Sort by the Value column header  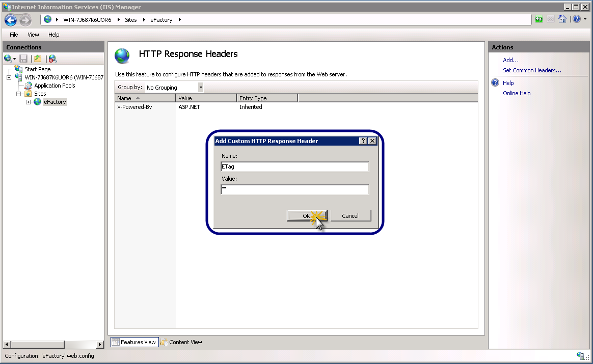[x=206, y=98]
